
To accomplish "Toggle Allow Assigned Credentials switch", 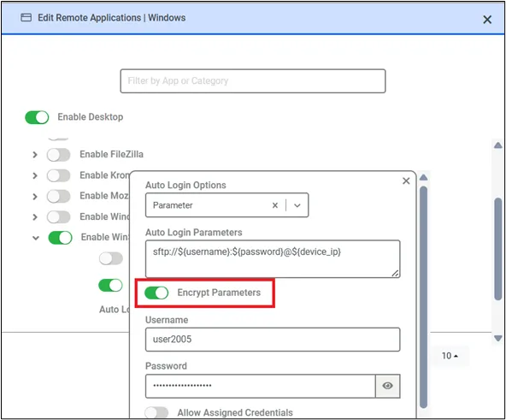I will pos(156,412).
